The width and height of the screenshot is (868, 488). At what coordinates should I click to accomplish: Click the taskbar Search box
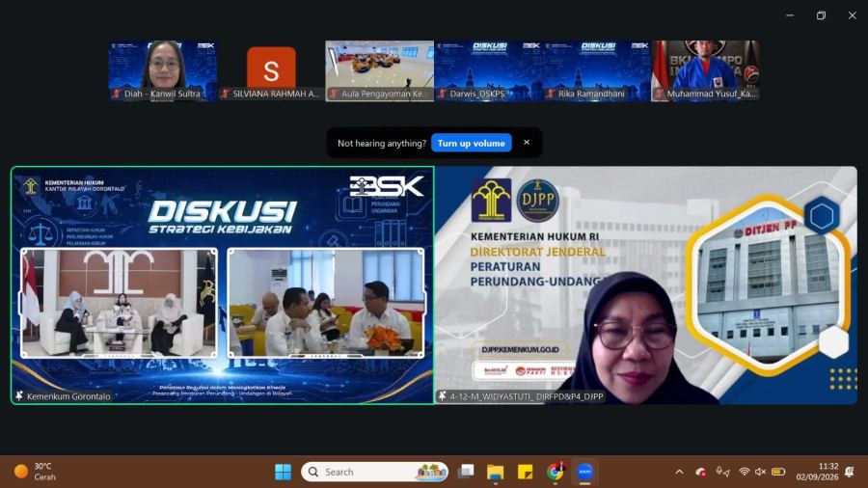click(375, 472)
